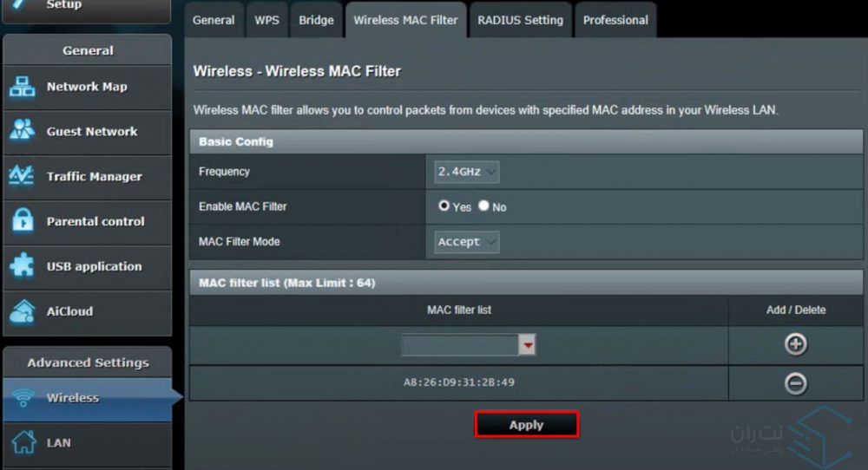This screenshot has width=868, height=470.
Task: Remove MAC address with the minus icon
Action: click(x=795, y=383)
